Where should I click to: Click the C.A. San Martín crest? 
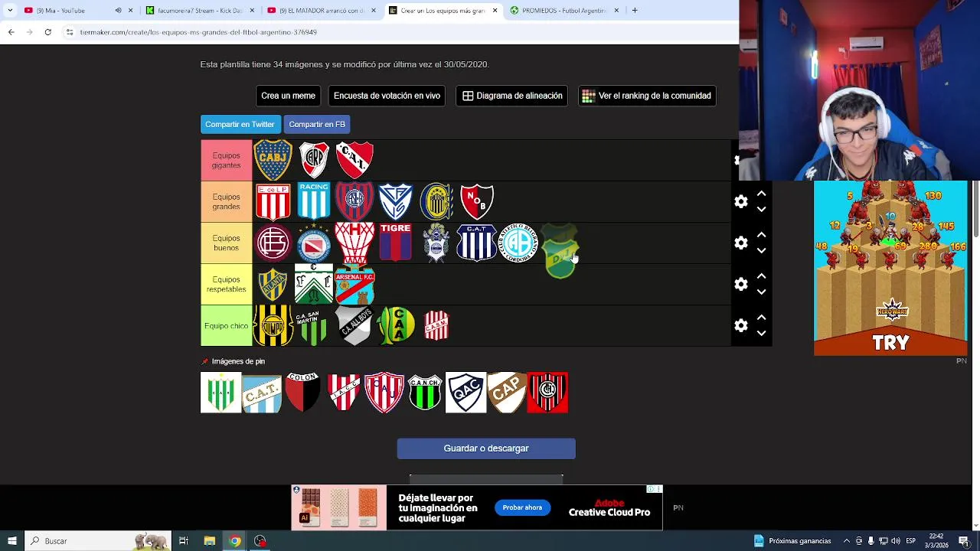tap(314, 325)
